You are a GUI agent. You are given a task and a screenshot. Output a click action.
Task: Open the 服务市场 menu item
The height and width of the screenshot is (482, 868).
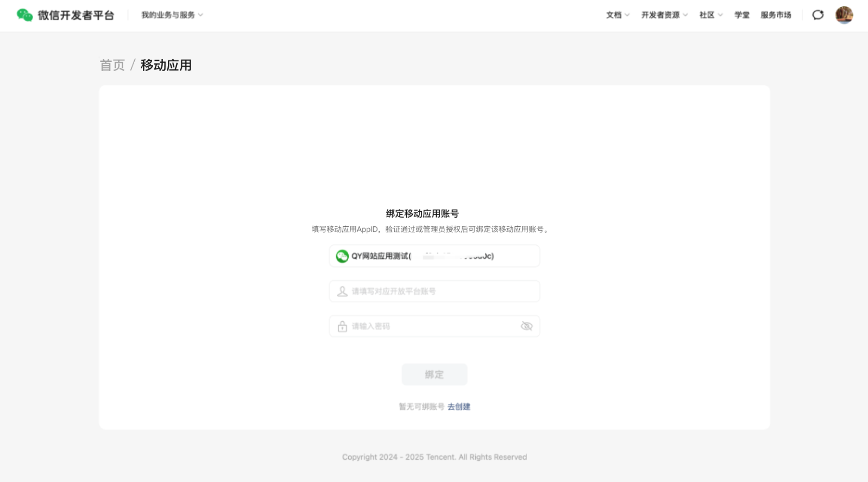[x=776, y=15]
